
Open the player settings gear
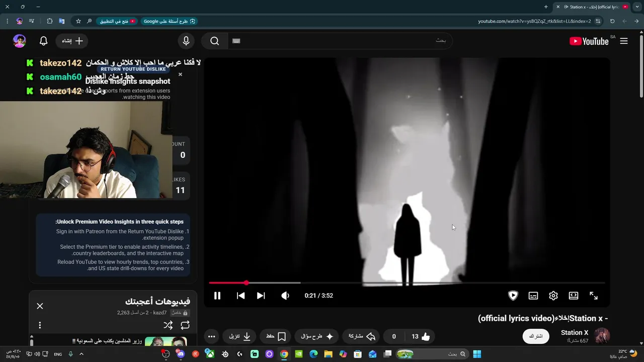[x=553, y=296]
